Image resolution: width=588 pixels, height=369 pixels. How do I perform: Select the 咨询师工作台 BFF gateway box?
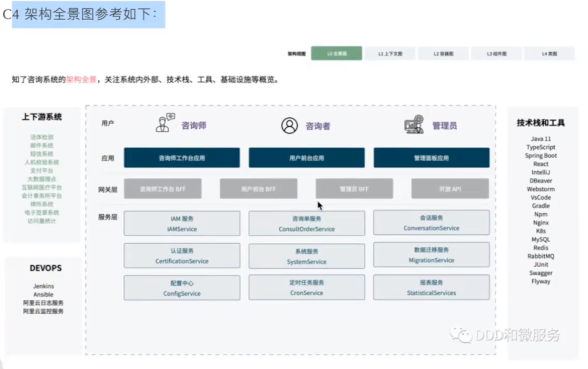pyautogui.click(x=163, y=189)
